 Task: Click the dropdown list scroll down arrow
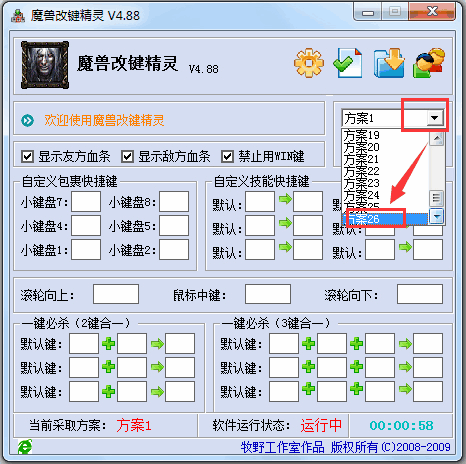pos(436,217)
